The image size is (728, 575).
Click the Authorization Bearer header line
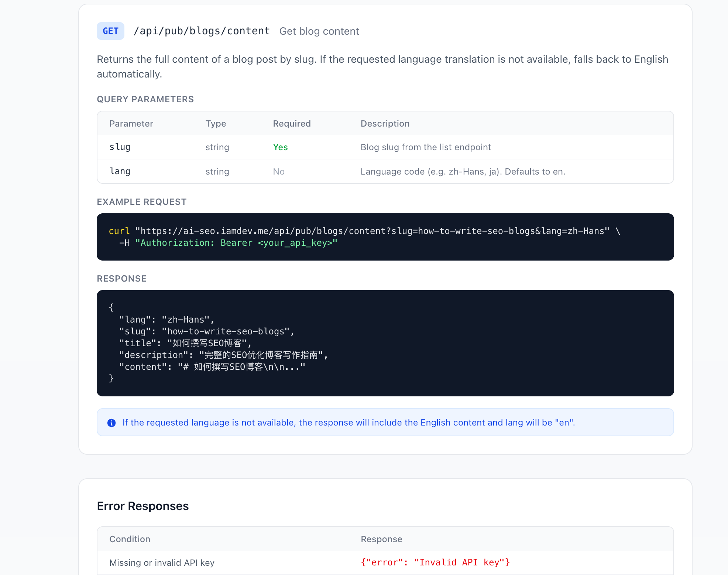[228, 243]
